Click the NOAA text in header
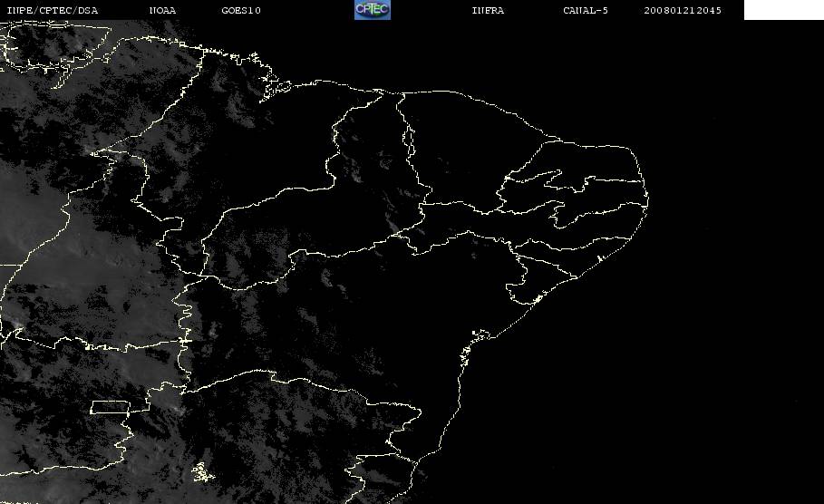 (162, 11)
